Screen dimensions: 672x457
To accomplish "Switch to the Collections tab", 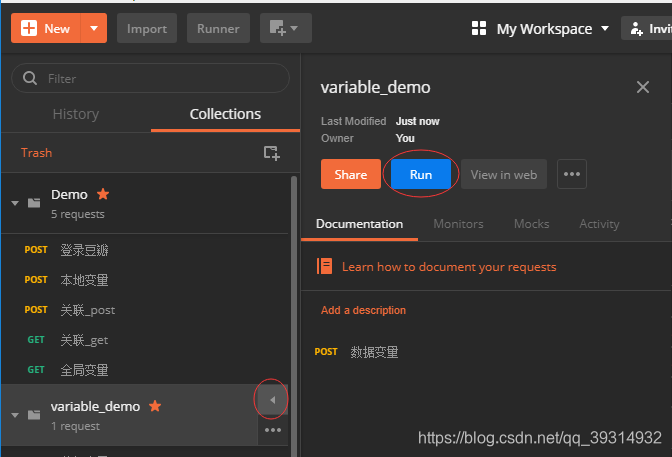I will point(225,114).
